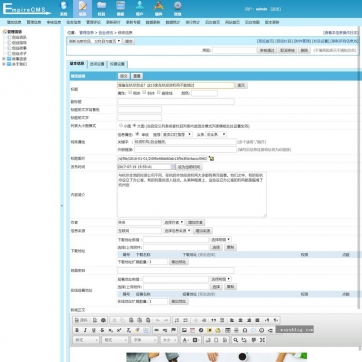Click the 审核通过 button
The width and height of the screenshot is (362, 362).
(x=267, y=50)
